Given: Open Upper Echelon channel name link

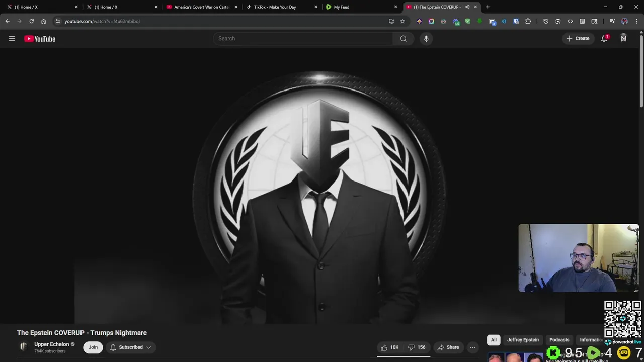Looking at the screenshot, I should (51, 344).
